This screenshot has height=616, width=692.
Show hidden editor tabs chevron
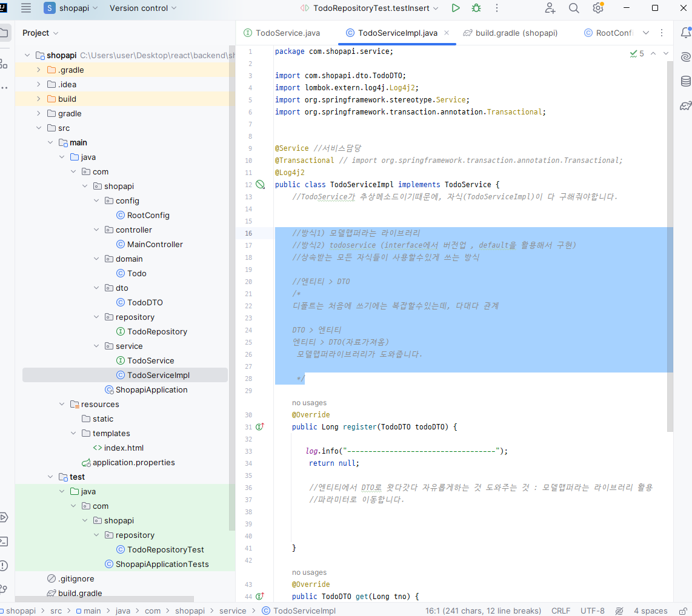pyautogui.click(x=646, y=33)
